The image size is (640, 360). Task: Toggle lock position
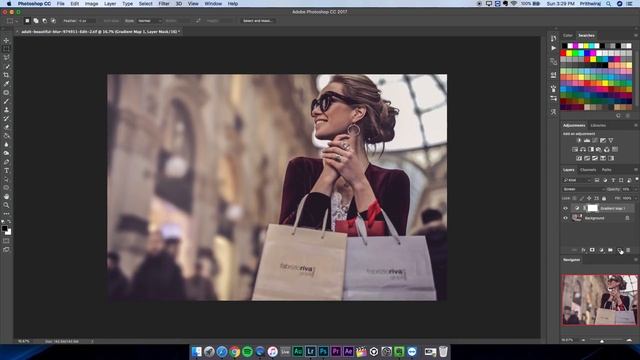[589, 198]
